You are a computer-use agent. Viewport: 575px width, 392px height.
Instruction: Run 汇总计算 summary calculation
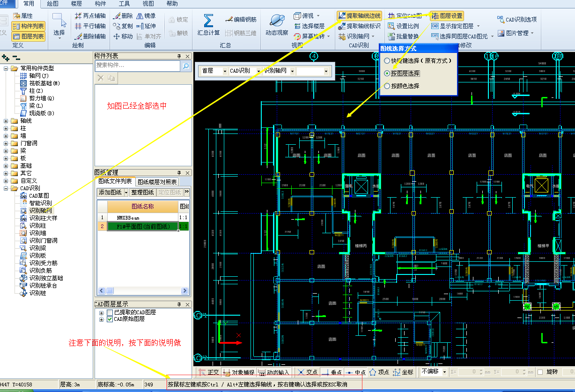208,25
